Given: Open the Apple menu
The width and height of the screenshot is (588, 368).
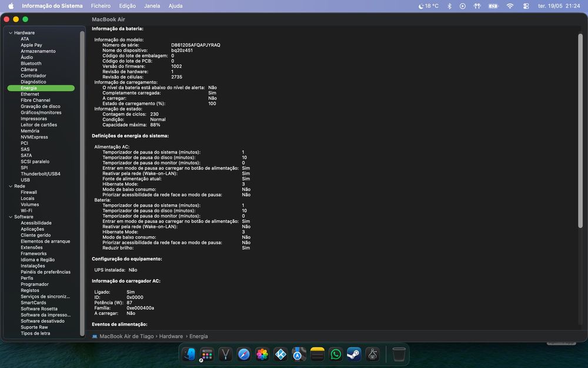Looking at the screenshot, I should (11, 6).
